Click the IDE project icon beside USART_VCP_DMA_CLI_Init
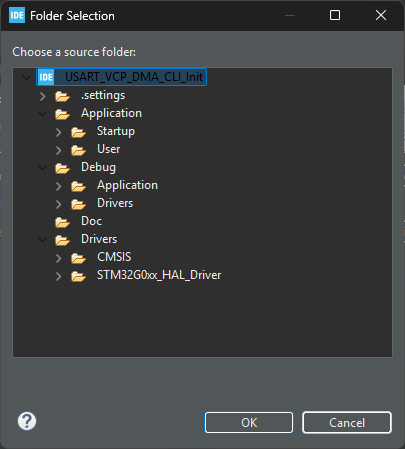Viewport: 405px width, 449px height. 46,77
